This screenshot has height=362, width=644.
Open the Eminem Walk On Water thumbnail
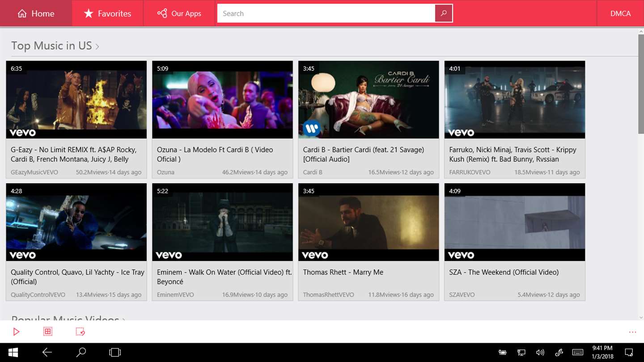[223, 222]
